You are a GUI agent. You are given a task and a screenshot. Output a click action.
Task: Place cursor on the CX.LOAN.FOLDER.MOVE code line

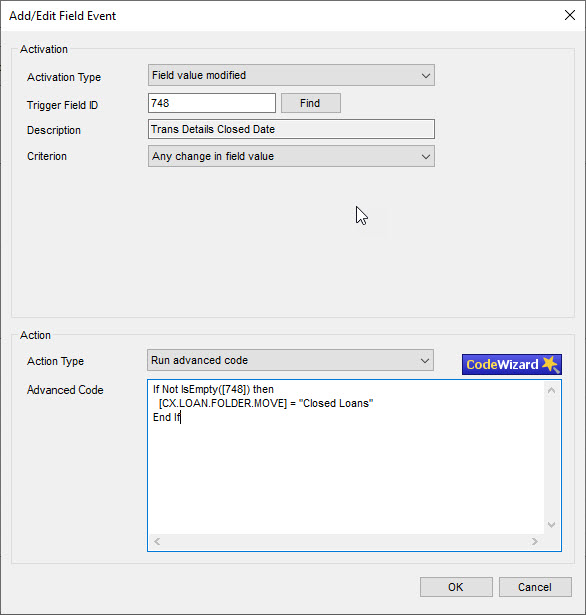tap(266, 403)
